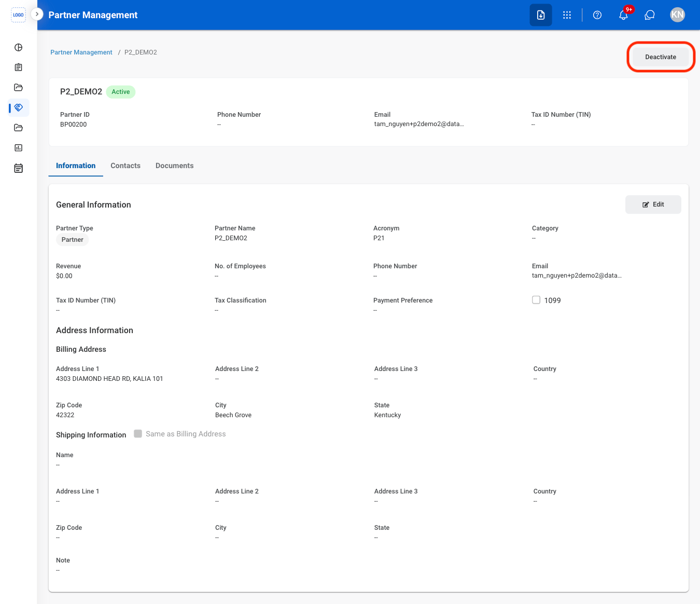Click the Partner Management header title
Screen dimensions: 700x604
click(x=93, y=15)
